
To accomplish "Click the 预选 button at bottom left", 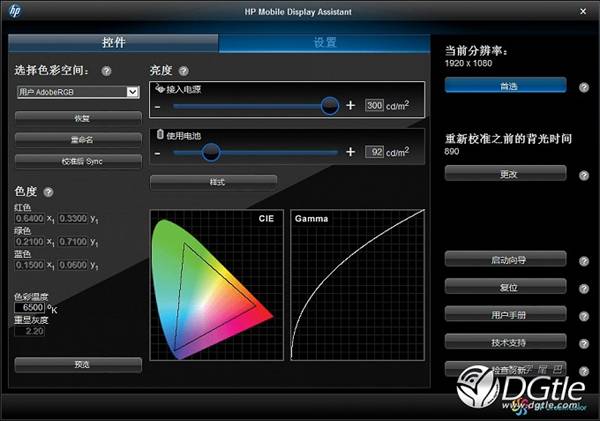I will click(78, 364).
